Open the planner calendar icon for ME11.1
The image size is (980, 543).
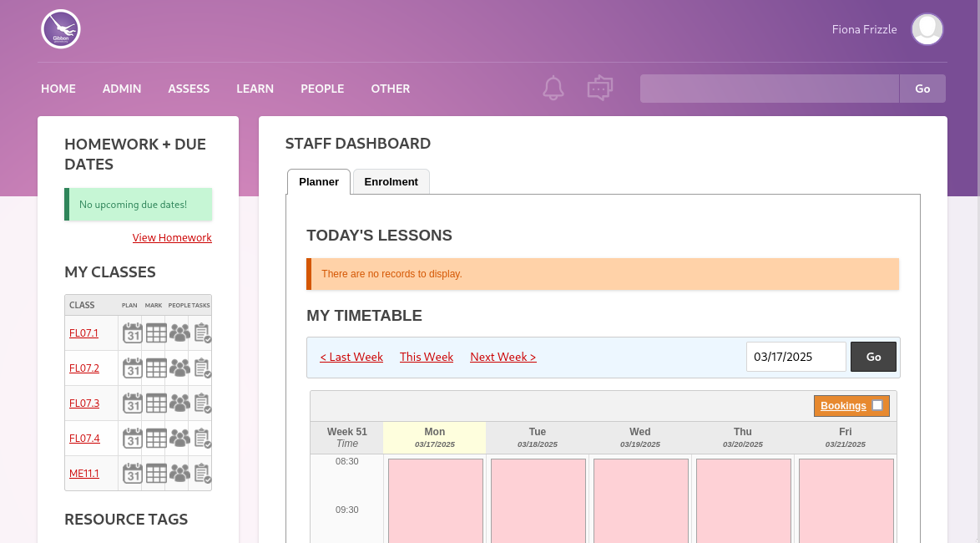(x=132, y=473)
